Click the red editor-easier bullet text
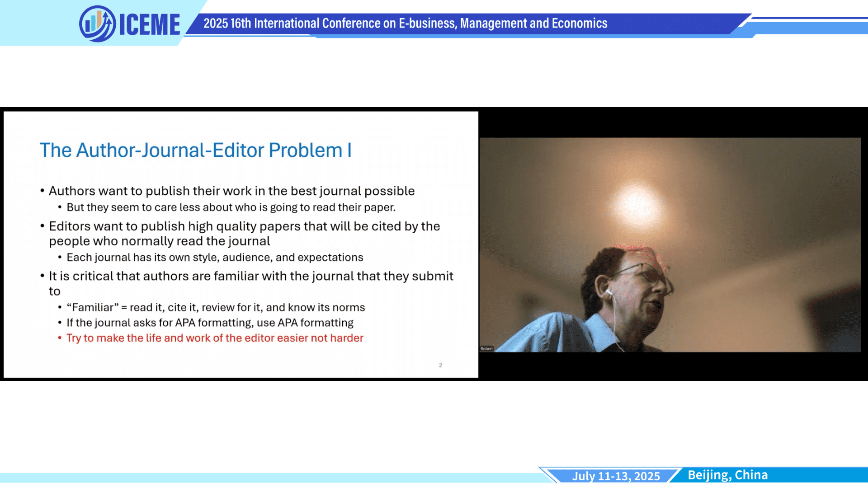The width and height of the screenshot is (868, 488). tap(215, 338)
